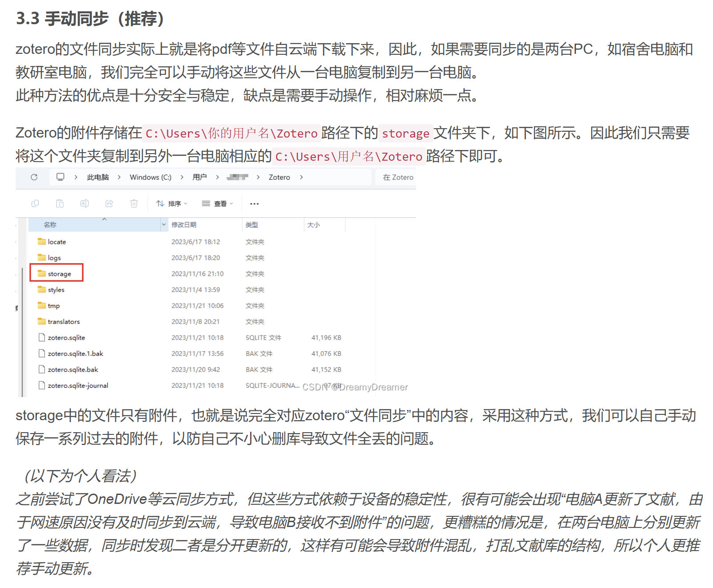Expand chevron before 此电脑 in breadcrumb
713x588 pixels.
coord(76,177)
